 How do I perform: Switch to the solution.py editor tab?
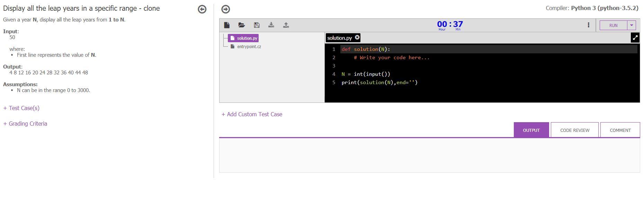[339, 38]
